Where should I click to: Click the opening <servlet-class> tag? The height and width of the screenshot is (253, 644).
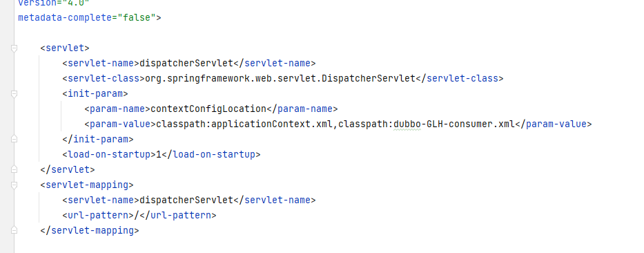[x=104, y=79]
